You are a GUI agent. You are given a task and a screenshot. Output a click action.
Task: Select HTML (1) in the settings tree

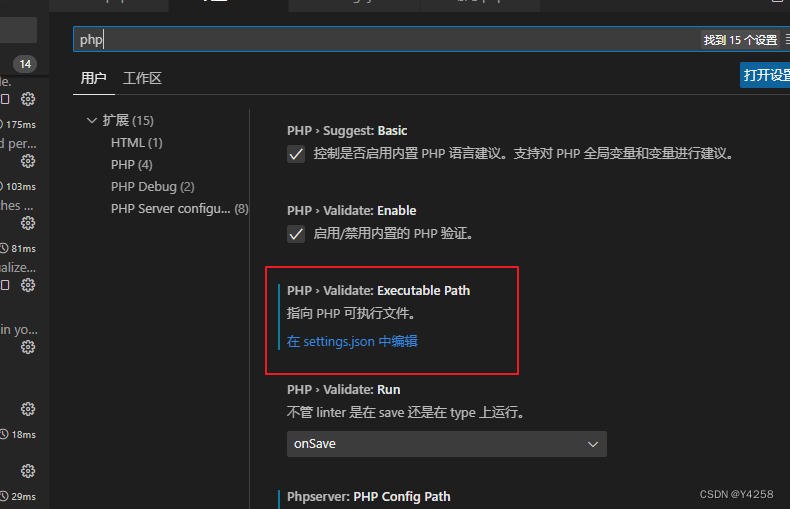coord(137,143)
